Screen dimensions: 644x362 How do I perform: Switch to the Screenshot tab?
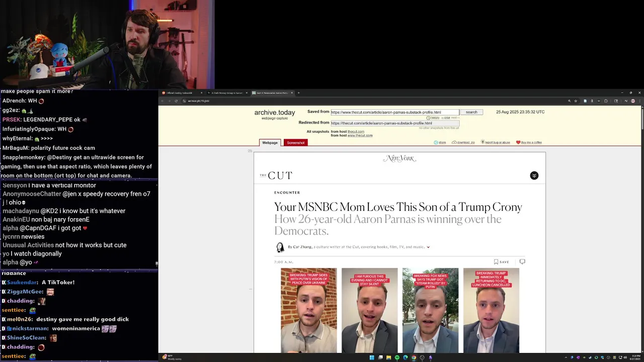point(295,143)
